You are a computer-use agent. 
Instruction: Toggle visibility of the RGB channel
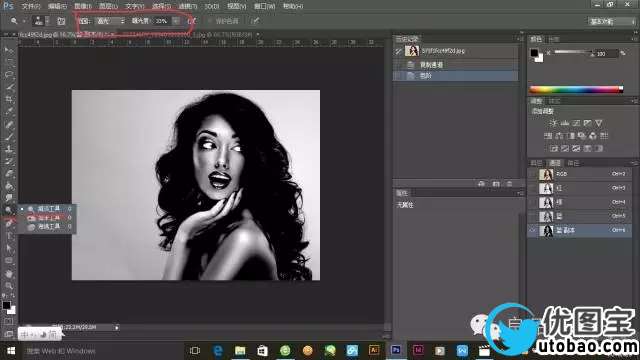pyautogui.click(x=533, y=174)
